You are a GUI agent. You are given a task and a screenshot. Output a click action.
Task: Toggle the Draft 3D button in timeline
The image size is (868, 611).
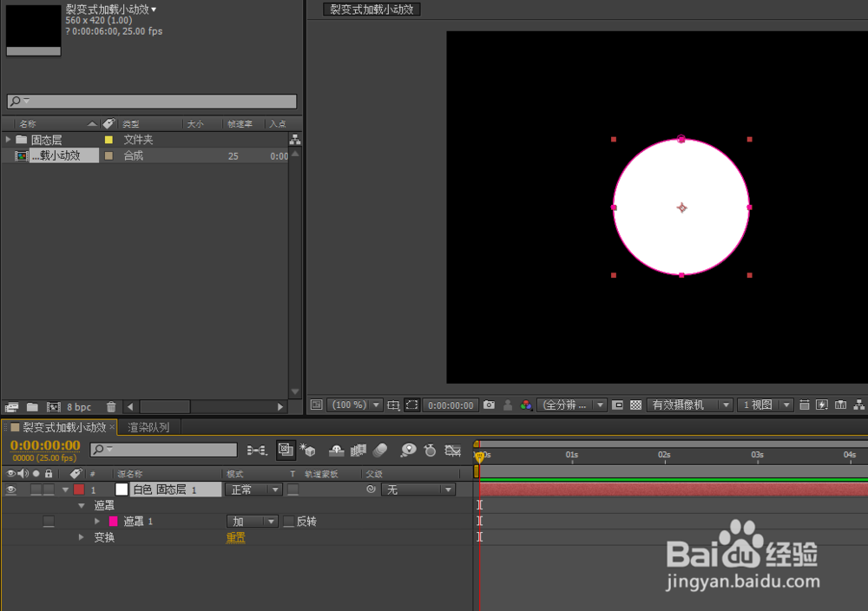(x=308, y=450)
